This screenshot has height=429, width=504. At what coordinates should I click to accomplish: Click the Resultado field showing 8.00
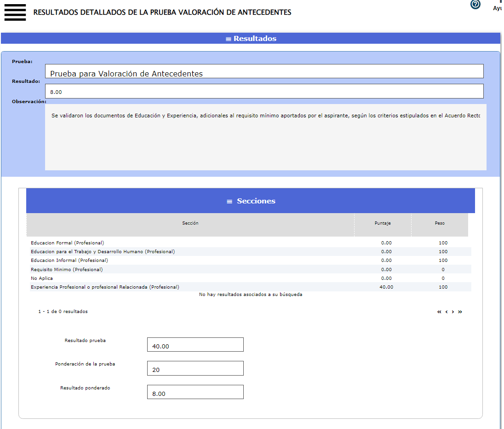pyautogui.click(x=264, y=91)
